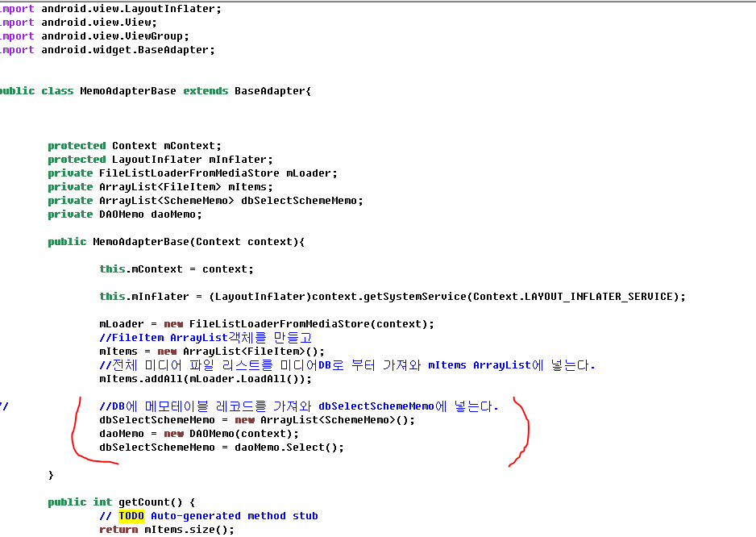Click the protected LayoutInflater mInflater field line
The image size is (756, 537).
pos(160,159)
